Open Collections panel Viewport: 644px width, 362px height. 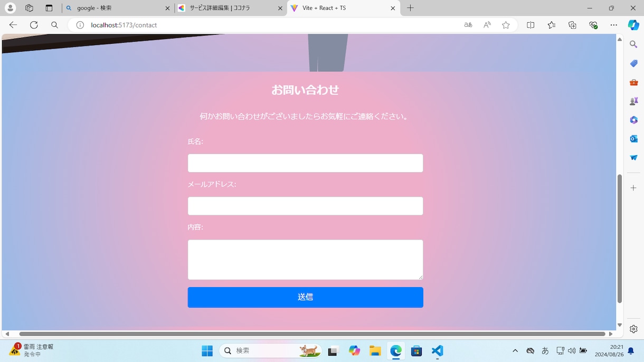(x=572, y=25)
